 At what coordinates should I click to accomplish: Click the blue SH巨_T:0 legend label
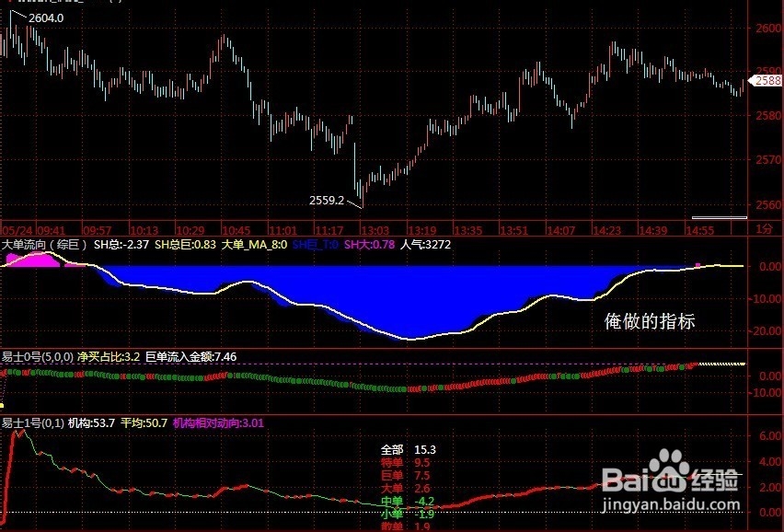(315, 245)
